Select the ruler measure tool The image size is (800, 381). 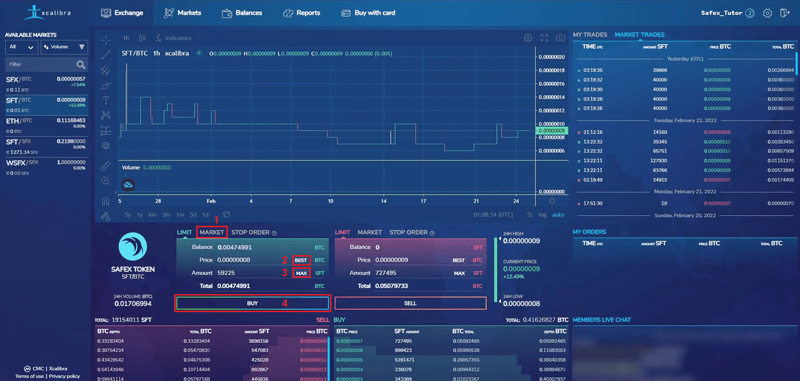pos(106,166)
